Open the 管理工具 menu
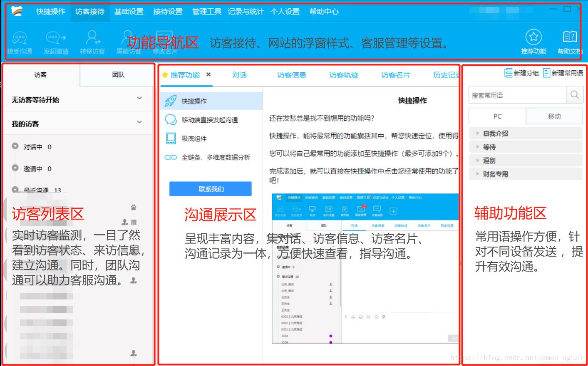This screenshot has width=588, height=366. coord(207,12)
